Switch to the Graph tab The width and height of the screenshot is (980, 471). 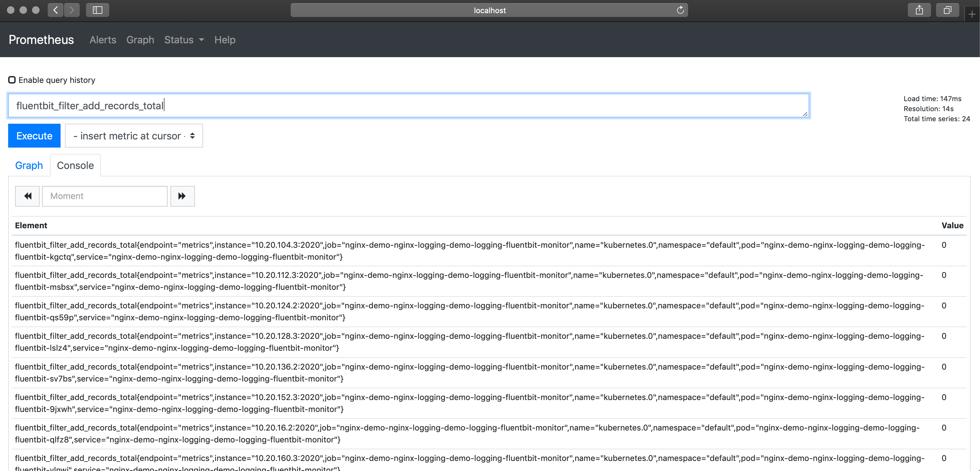click(x=29, y=165)
